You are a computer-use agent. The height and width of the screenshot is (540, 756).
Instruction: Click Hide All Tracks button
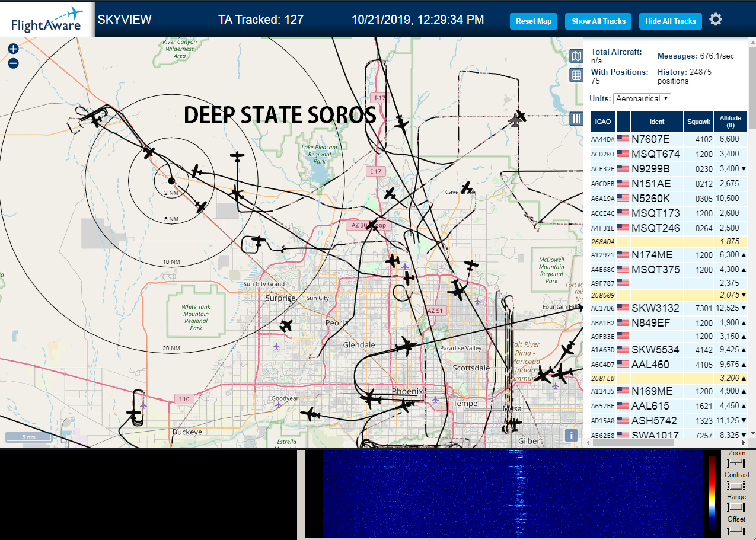pos(671,21)
